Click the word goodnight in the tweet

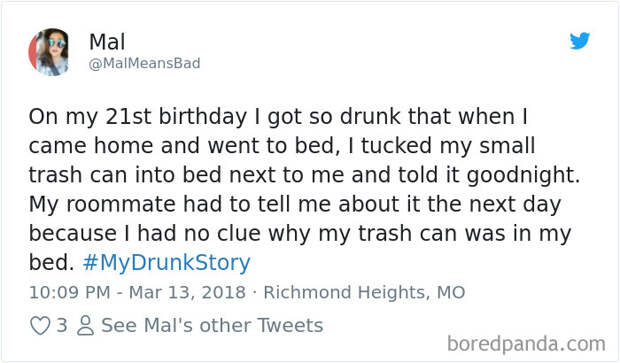tap(523, 175)
